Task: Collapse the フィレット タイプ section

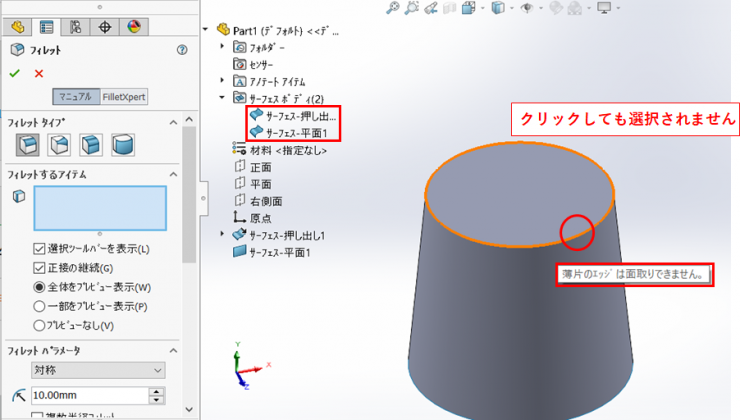Action: pyautogui.click(x=173, y=123)
